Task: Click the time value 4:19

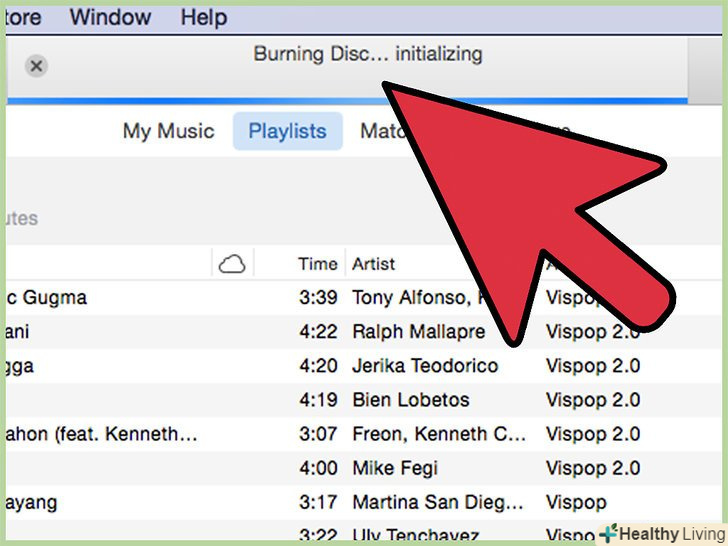Action: tap(318, 400)
